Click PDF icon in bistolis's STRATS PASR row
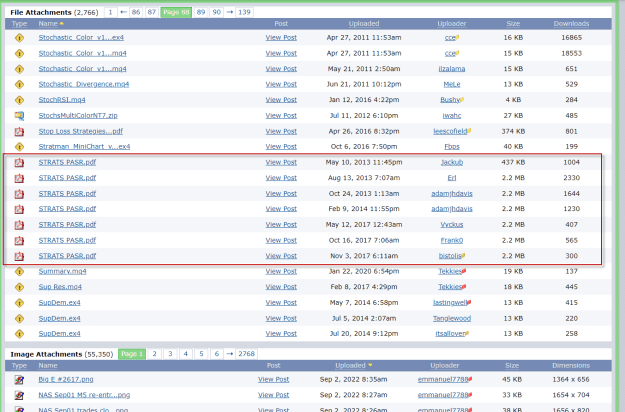 coord(19,256)
